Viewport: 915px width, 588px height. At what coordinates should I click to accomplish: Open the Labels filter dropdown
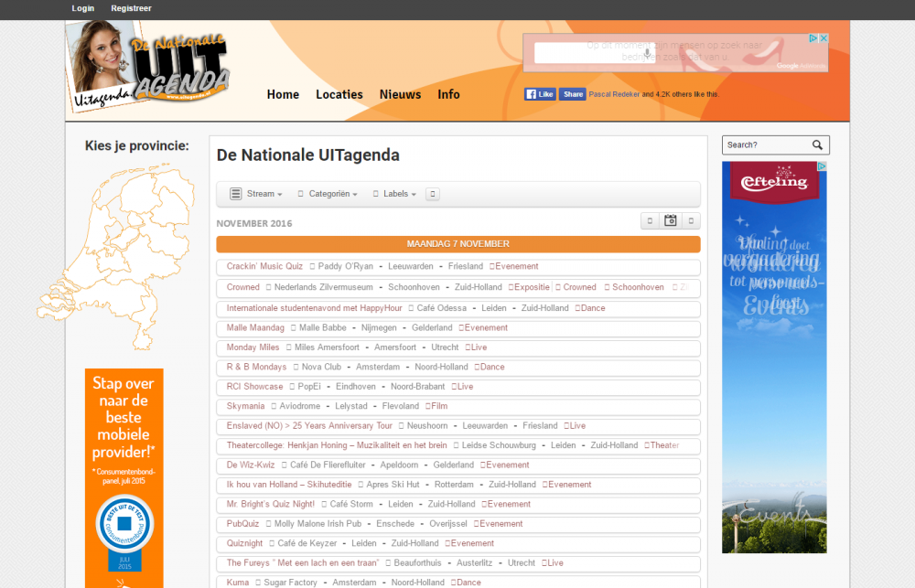click(394, 194)
